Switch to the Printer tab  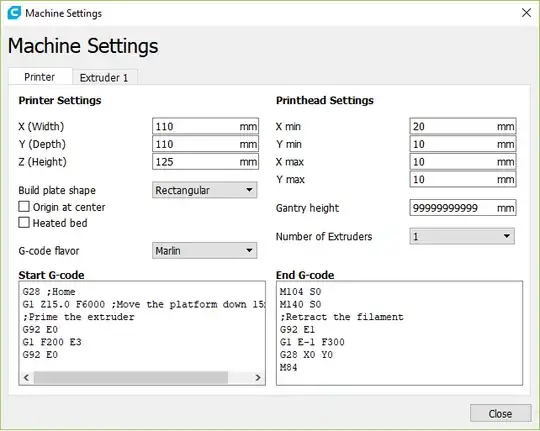[x=40, y=76]
